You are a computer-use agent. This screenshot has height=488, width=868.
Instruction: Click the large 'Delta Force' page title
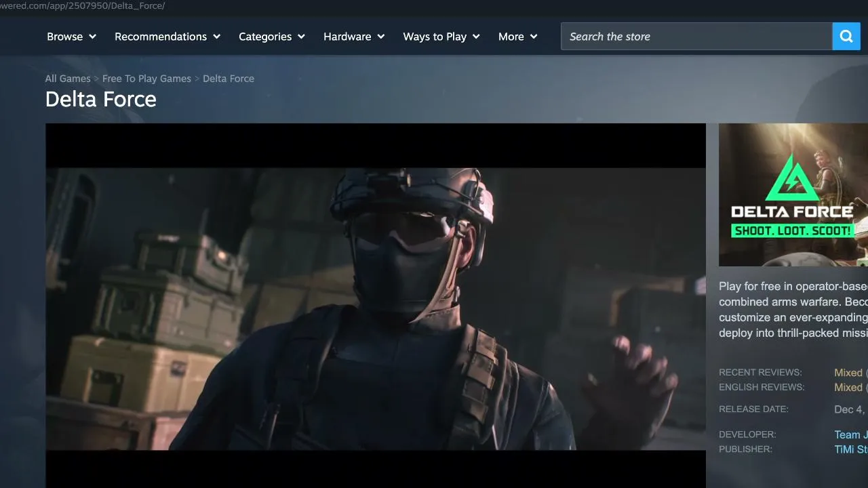click(100, 100)
